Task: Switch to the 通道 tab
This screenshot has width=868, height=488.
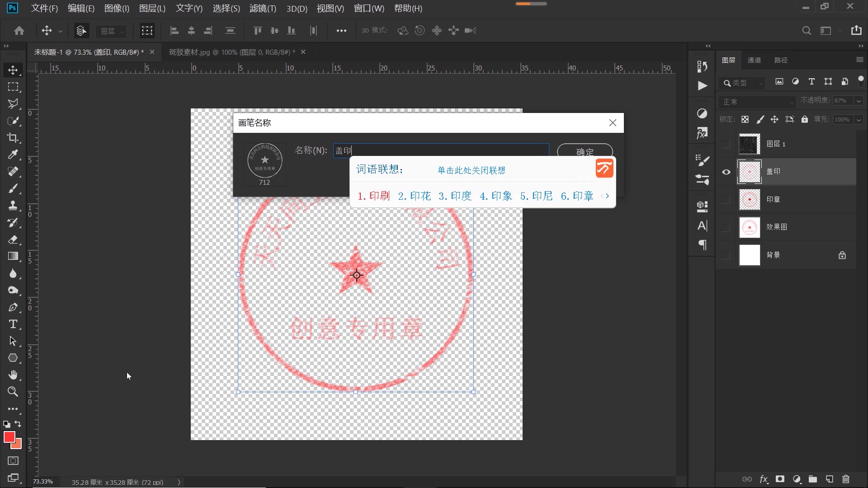Action: [x=754, y=60]
